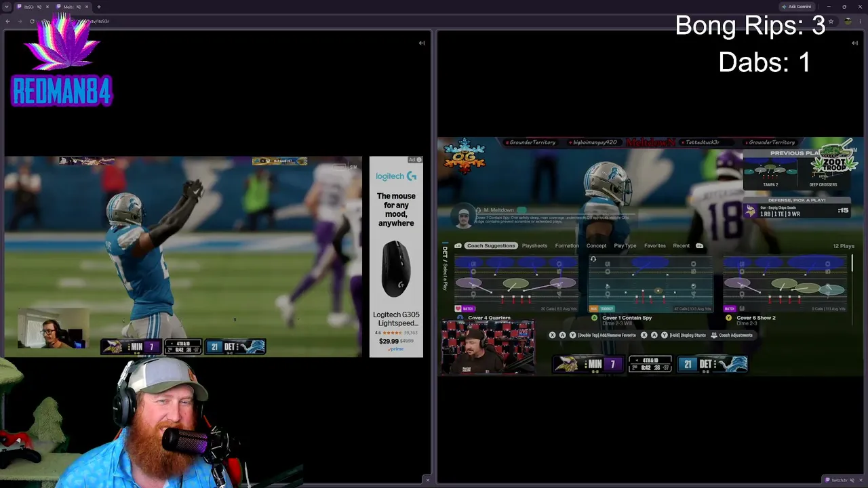
Task: Click the RB bumper icon after Recent
Action: pos(699,245)
